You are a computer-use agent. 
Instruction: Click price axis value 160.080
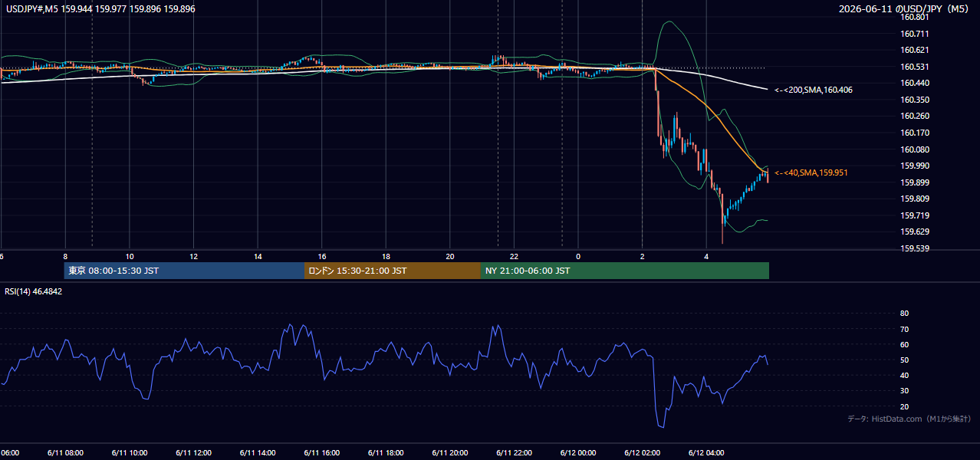(x=915, y=149)
